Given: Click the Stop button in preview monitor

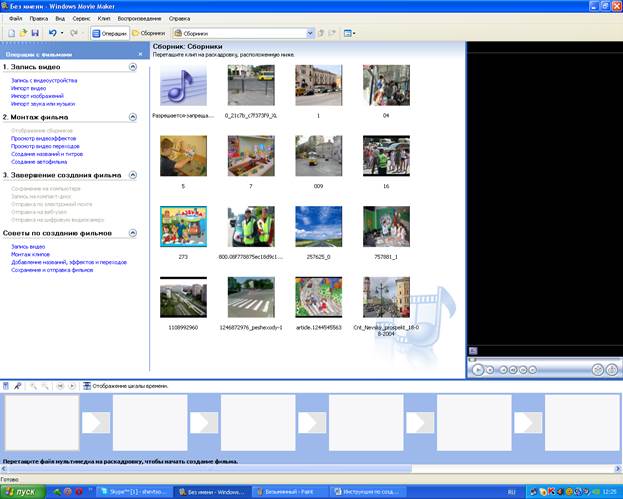Looking at the screenshot, I should click(490, 370).
